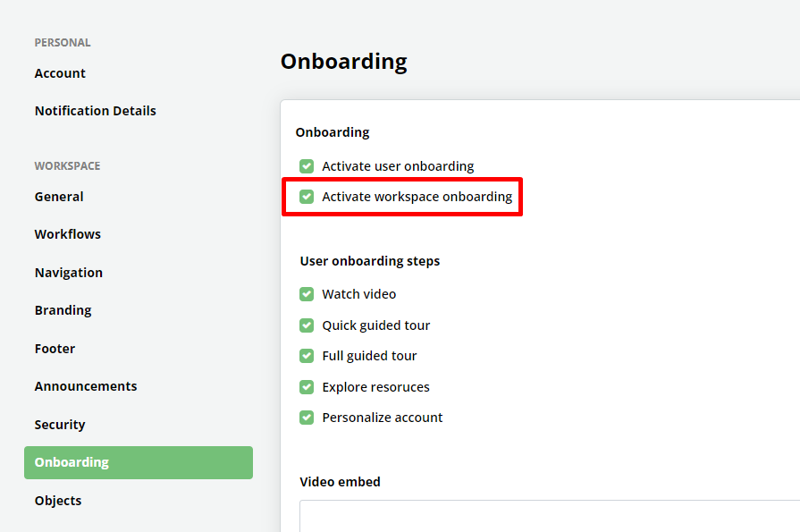Open Security settings

point(60,425)
